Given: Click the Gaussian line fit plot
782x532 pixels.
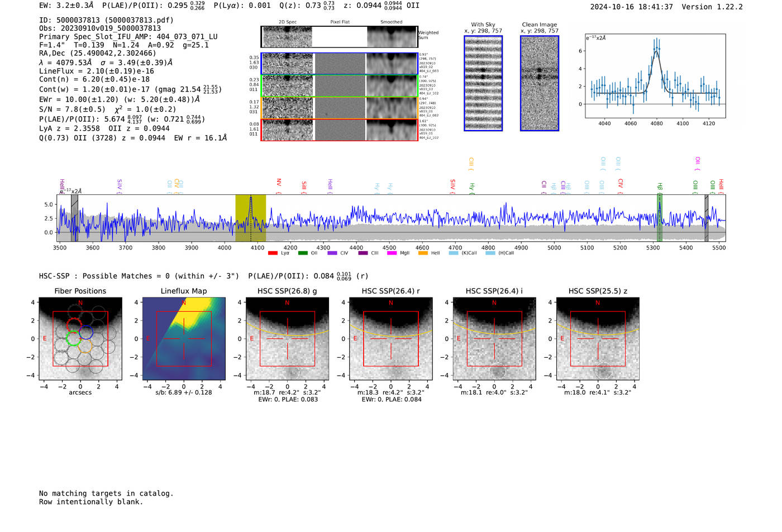Looking at the screenshot, I should 655,76.
